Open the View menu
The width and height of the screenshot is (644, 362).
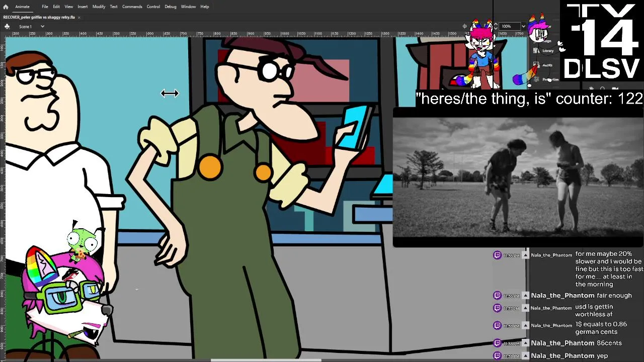point(68,7)
